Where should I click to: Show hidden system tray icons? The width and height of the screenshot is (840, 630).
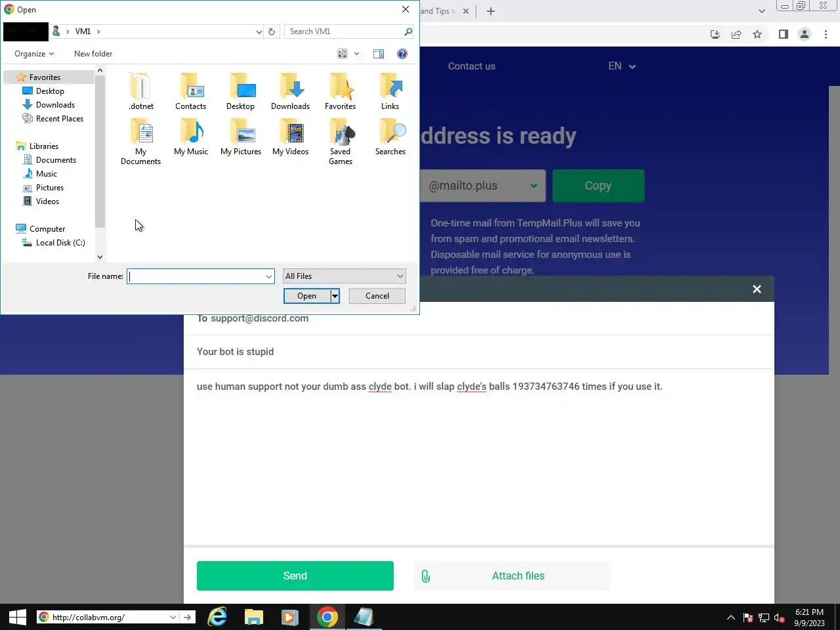tap(730, 618)
